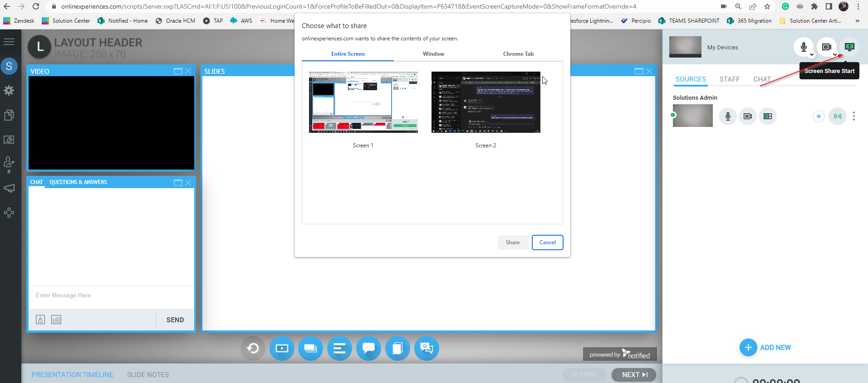Toggle Solutions Admin microphone button
The image size is (868, 383).
tap(728, 116)
